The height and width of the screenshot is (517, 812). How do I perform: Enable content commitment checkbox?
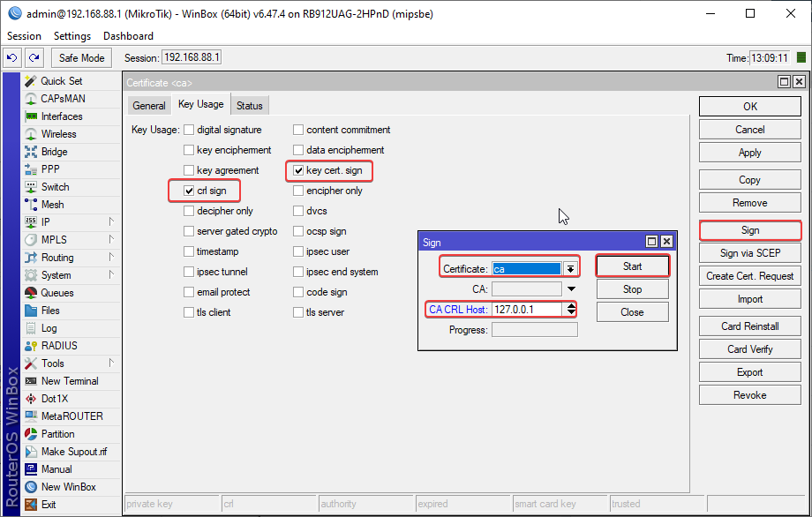coord(298,130)
